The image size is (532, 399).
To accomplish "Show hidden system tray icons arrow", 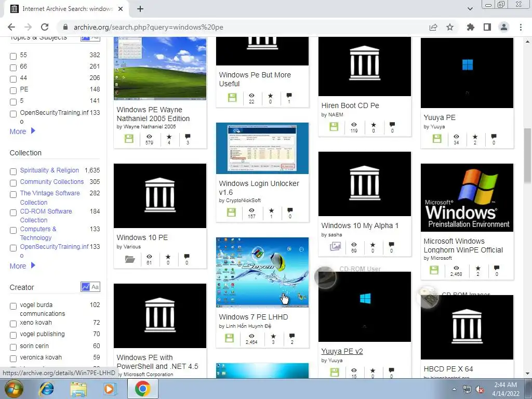I will pyautogui.click(x=454, y=389).
